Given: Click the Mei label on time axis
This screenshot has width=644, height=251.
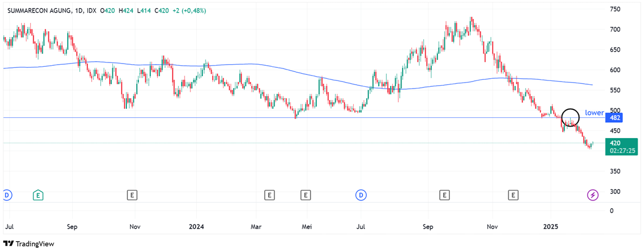Looking at the screenshot, I should (x=307, y=227).
